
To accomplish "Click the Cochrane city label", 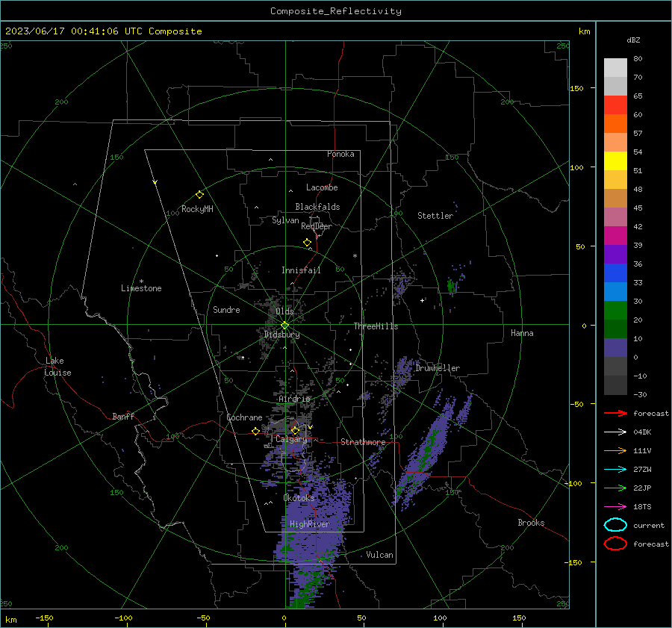I will (244, 417).
